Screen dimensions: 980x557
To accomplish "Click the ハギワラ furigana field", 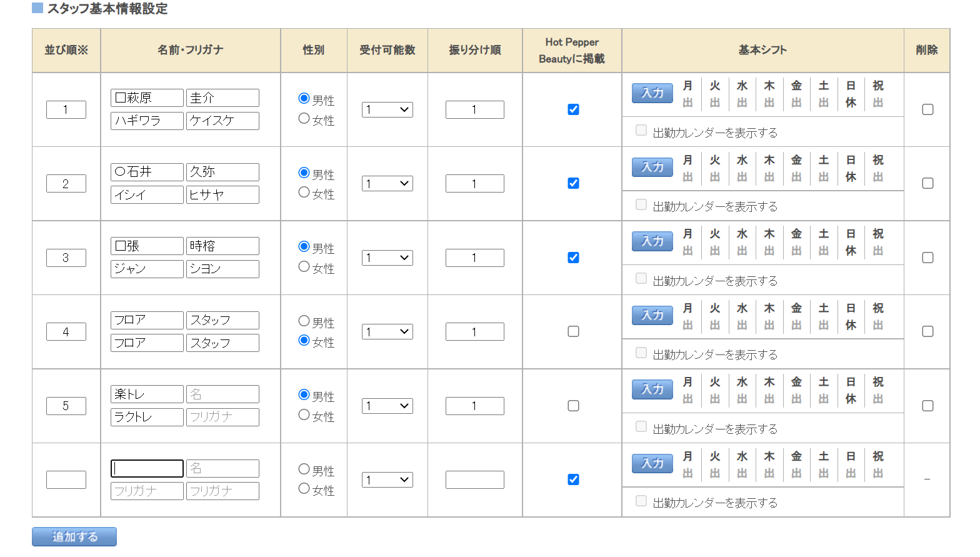I will pyautogui.click(x=147, y=121).
